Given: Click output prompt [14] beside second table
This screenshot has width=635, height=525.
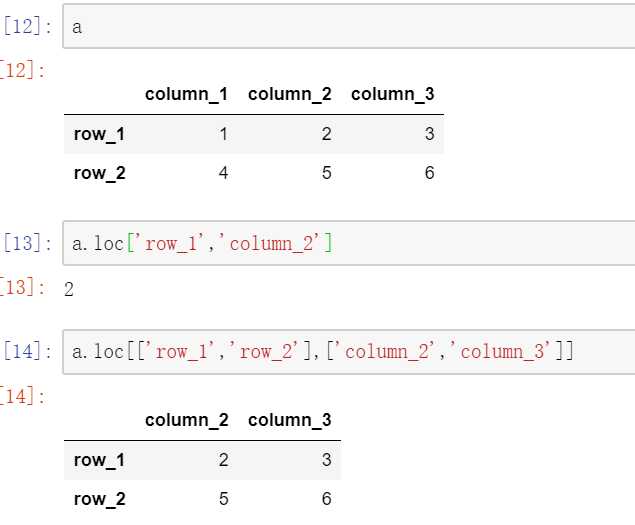Looking at the screenshot, I should [x=22, y=396].
